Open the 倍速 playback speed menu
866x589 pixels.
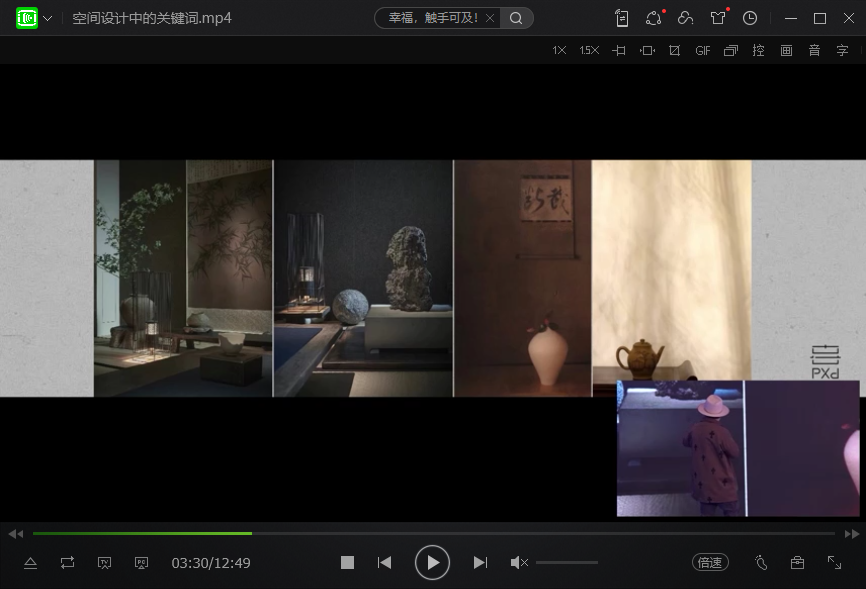[709, 563]
